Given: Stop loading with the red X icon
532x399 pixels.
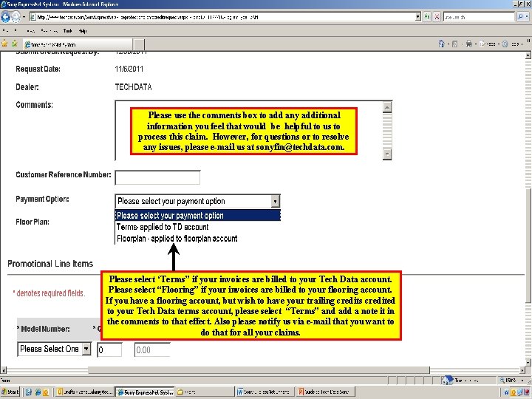Looking at the screenshot, I should point(437,16).
